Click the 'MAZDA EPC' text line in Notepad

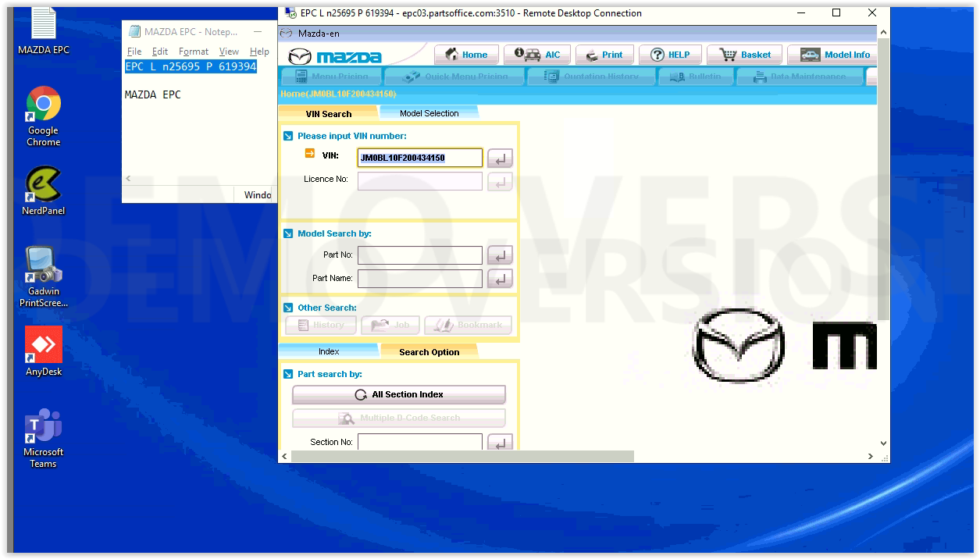153,94
